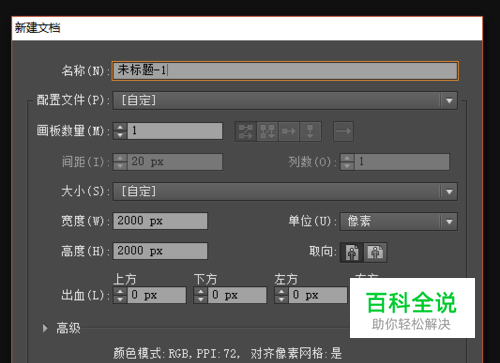Screen dimensions: 500x363
Task: Click the 宽度 width field
Action: pos(160,221)
